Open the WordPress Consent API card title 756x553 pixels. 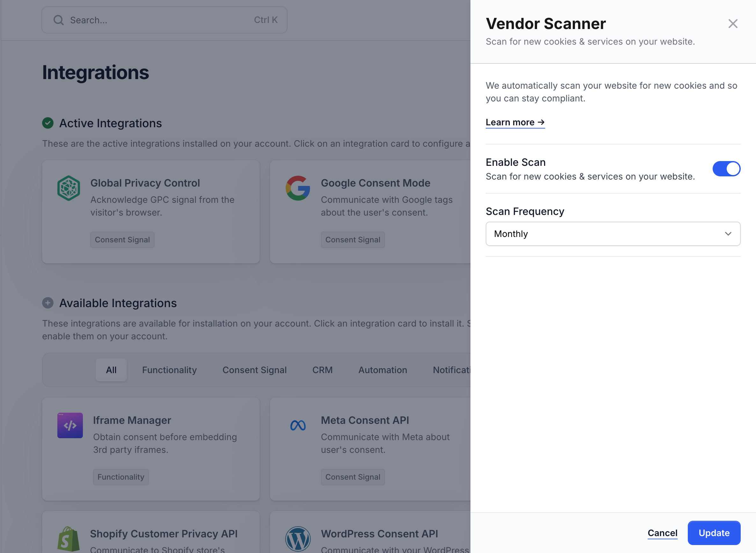coord(379,534)
